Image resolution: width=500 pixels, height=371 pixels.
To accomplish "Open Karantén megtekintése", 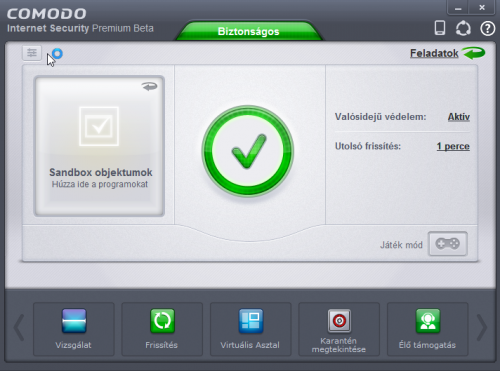I will point(339,329).
